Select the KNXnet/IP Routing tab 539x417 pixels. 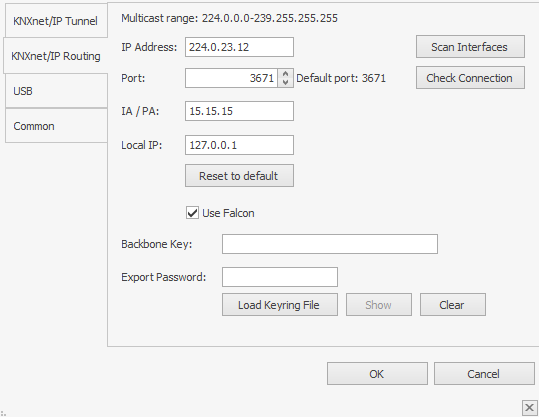click(56, 56)
